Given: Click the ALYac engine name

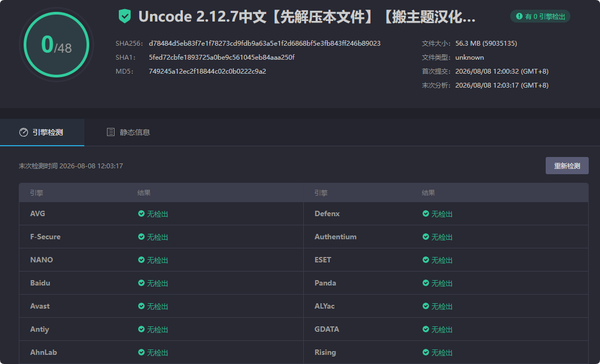Looking at the screenshot, I should [325, 306].
